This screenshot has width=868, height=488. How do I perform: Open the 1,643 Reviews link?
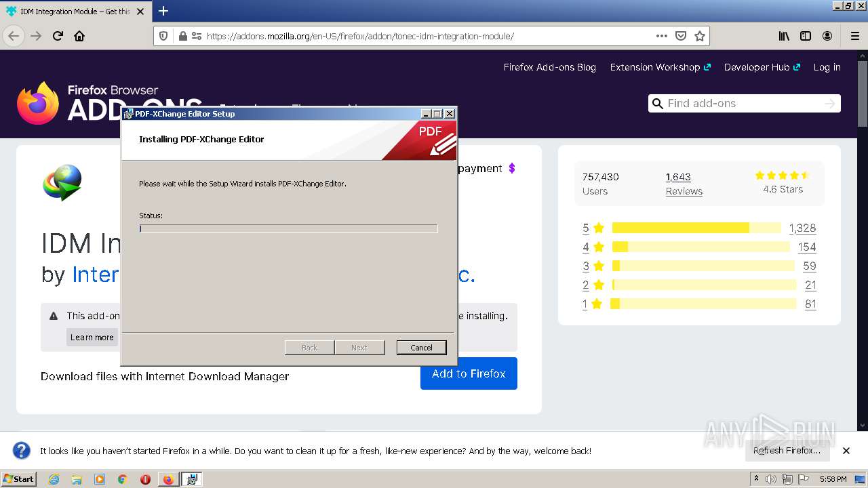click(684, 184)
